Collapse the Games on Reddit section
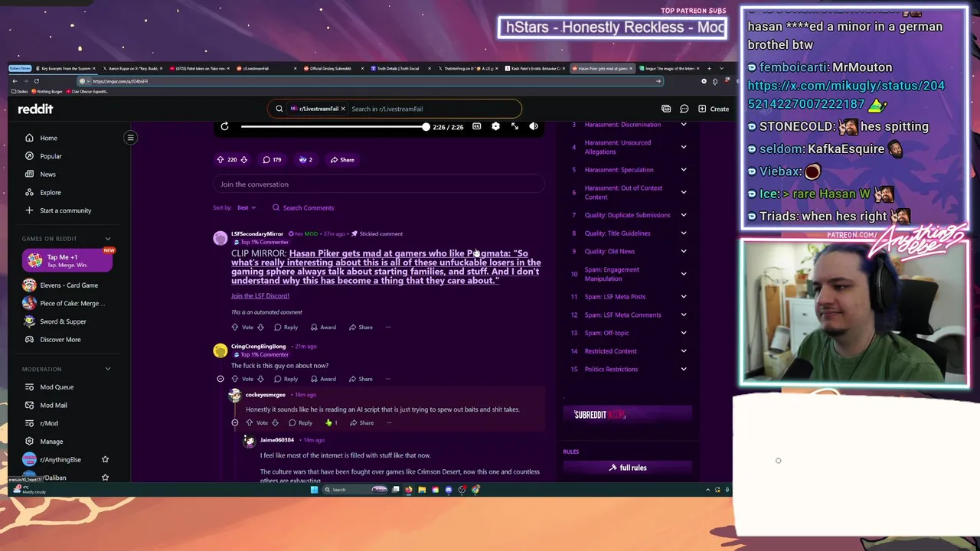Screen dimensions: 980x551 click(108, 239)
